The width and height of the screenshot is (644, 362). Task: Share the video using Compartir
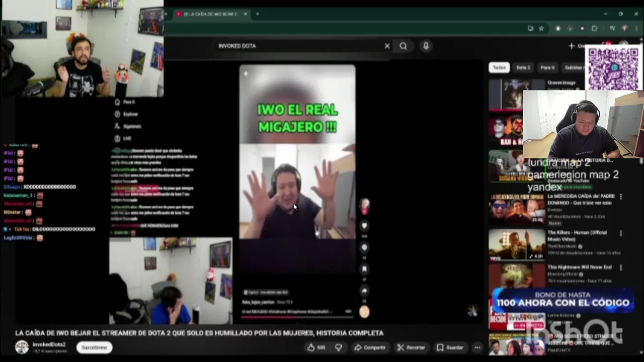click(370, 347)
